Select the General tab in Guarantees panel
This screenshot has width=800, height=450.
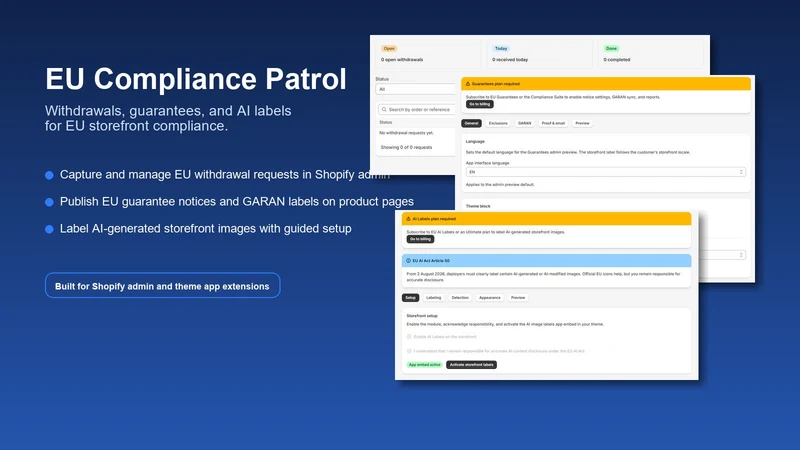[x=471, y=123]
